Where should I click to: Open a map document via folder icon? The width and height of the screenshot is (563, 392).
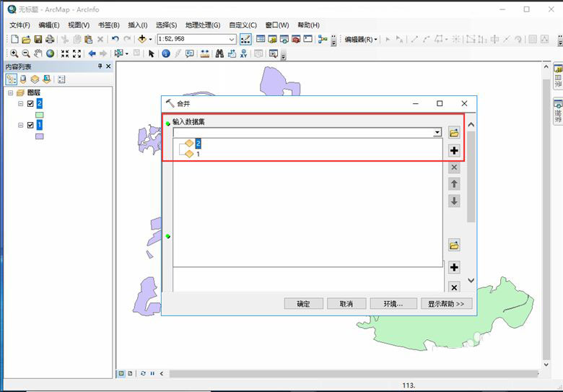pyautogui.click(x=26, y=39)
